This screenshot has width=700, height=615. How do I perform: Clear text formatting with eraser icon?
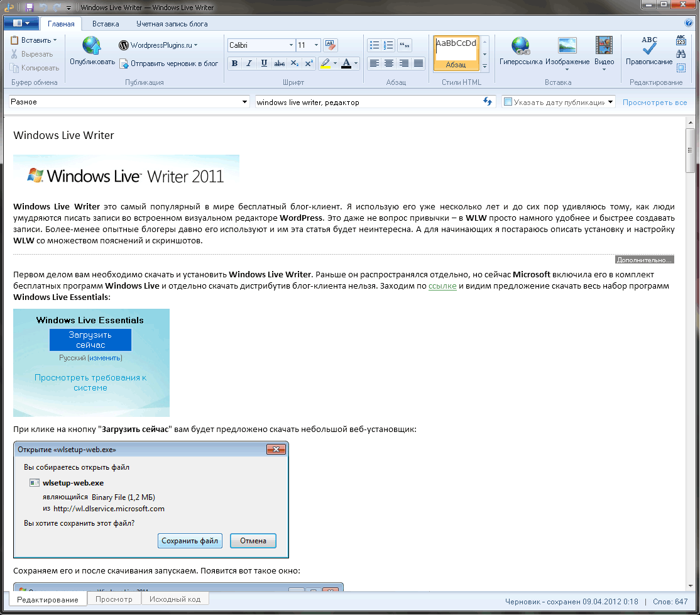(331, 45)
